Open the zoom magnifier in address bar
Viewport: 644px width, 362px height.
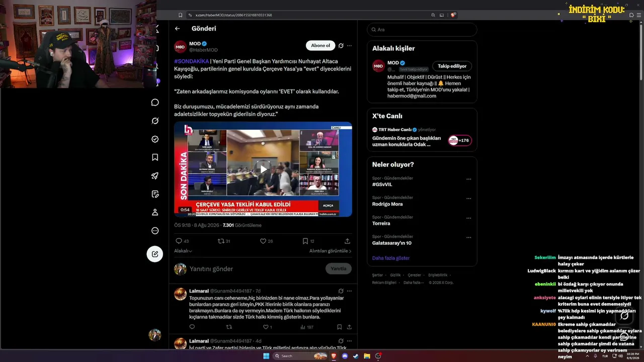point(433,15)
